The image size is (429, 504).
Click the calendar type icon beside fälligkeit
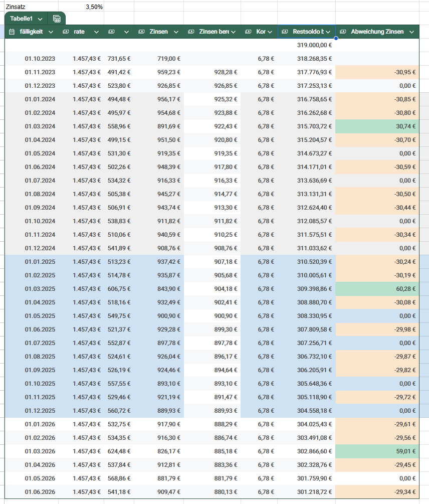click(12, 32)
